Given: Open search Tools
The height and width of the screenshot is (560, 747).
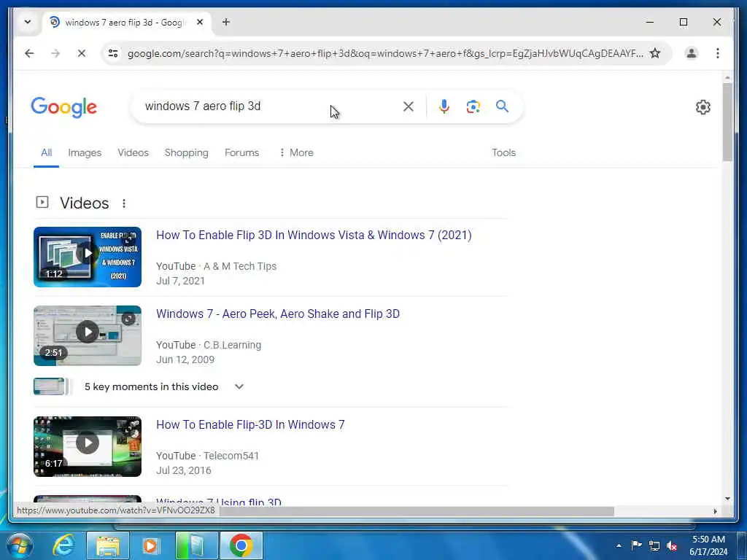Looking at the screenshot, I should pos(503,153).
